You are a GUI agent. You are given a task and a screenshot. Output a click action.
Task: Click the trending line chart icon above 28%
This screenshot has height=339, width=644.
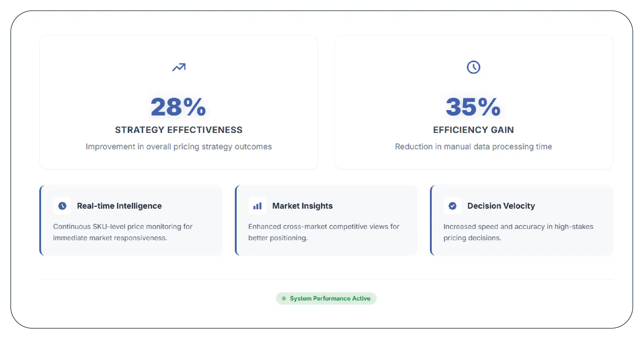pos(179,67)
